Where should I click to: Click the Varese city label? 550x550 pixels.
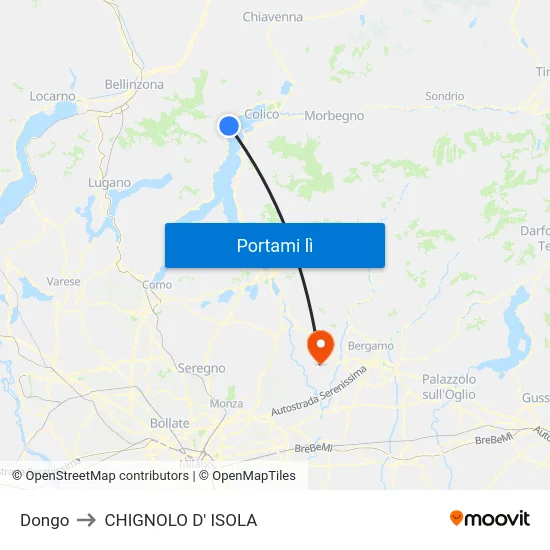point(63,281)
